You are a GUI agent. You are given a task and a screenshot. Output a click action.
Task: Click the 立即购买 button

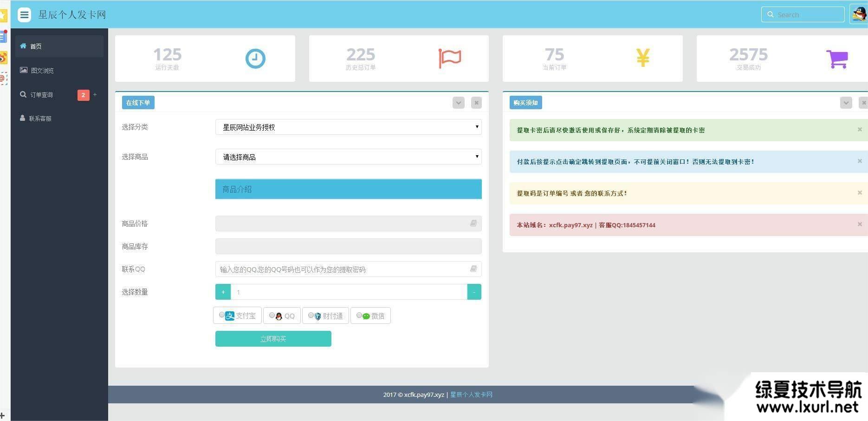pyautogui.click(x=273, y=339)
